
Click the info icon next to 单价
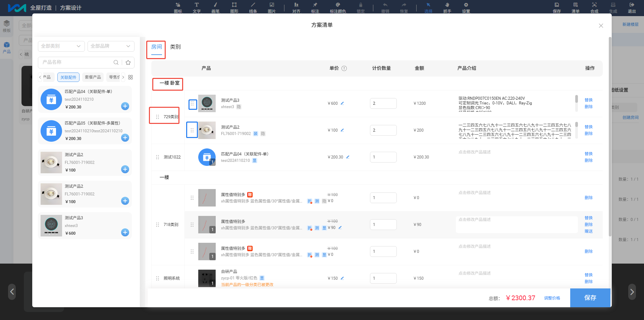pyautogui.click(x=344, y=68)
